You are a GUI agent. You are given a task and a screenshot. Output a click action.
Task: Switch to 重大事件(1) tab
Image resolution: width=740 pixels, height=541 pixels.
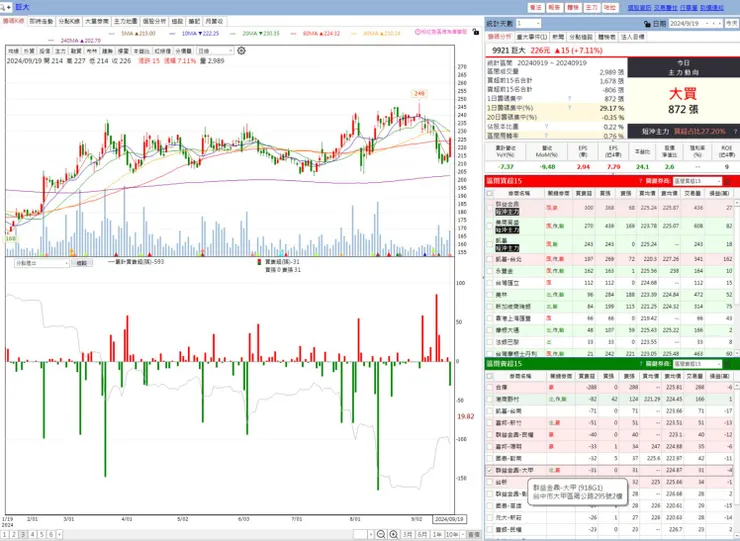(x=532, y=37)
